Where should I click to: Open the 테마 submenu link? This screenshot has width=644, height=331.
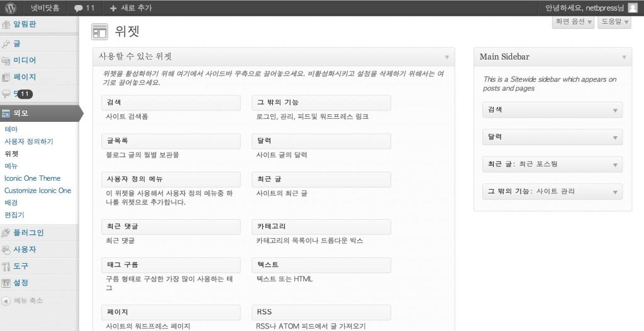(11, 129)
